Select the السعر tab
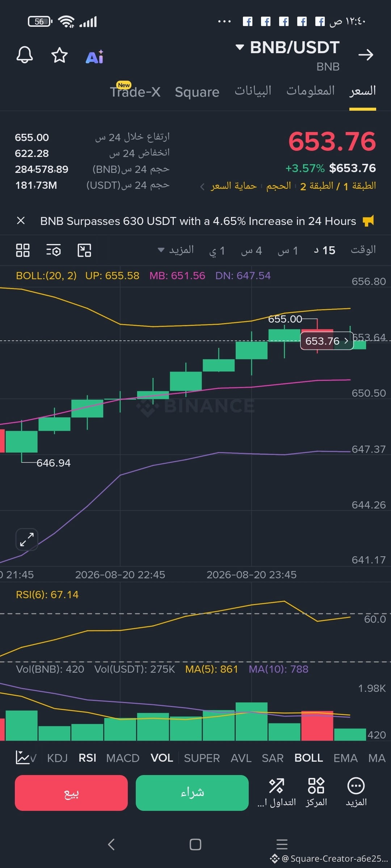 (x=362, y=90)
